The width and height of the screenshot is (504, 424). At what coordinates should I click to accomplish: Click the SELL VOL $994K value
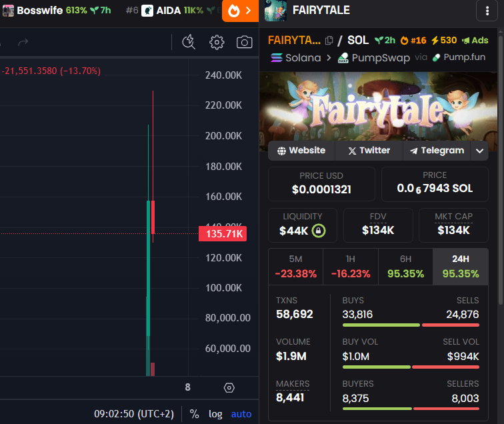[x=463, y=357]
